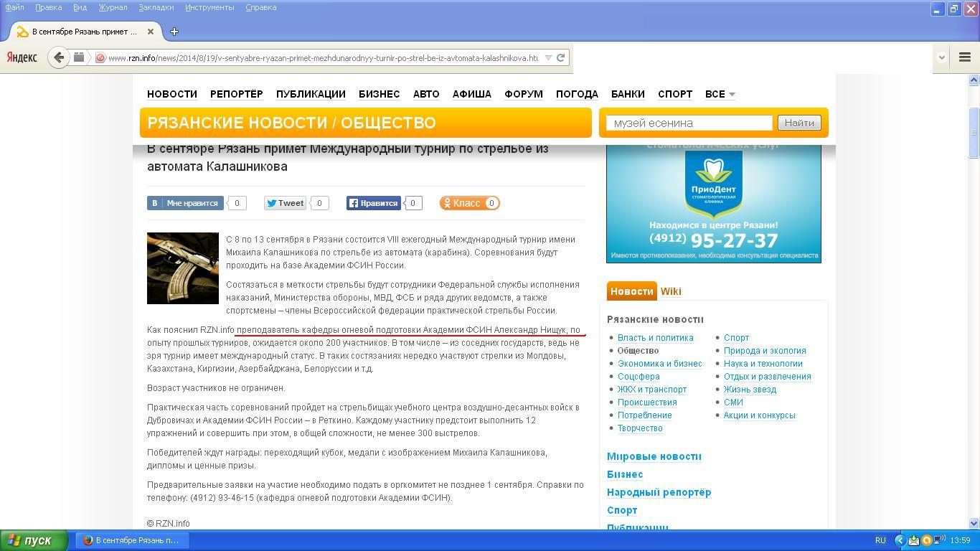Focus the site search input field

click(689, 123)
